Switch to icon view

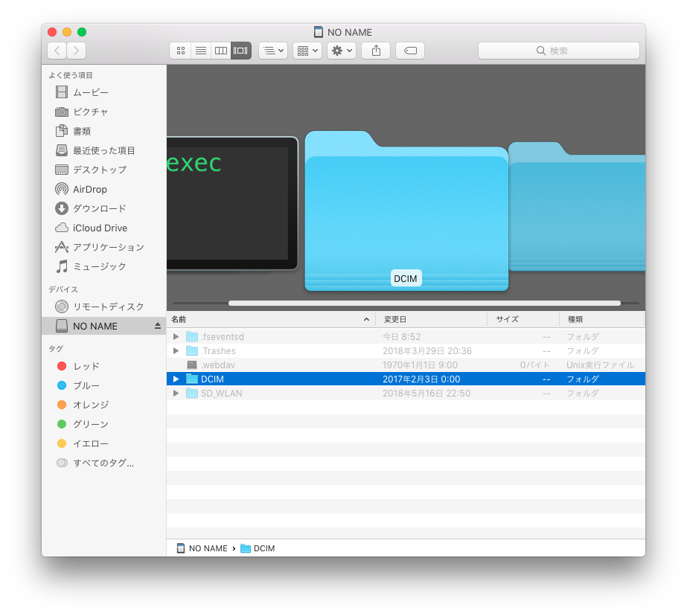pos(181,51)
